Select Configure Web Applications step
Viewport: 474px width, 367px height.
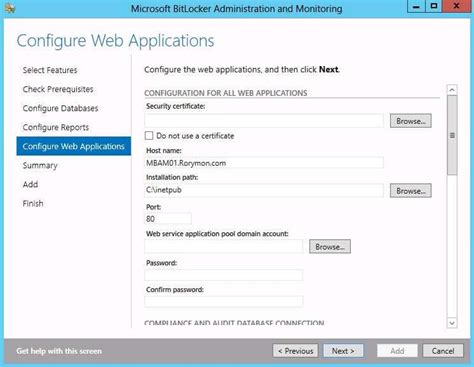(x=74, y=146)
